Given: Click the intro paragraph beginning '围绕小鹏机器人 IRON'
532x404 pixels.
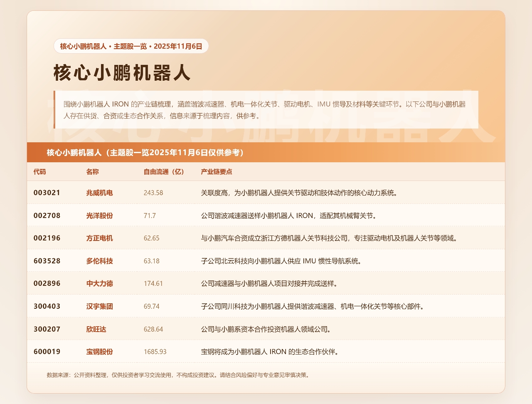Looking at the screenshot, I should click(x=266, y=110).
